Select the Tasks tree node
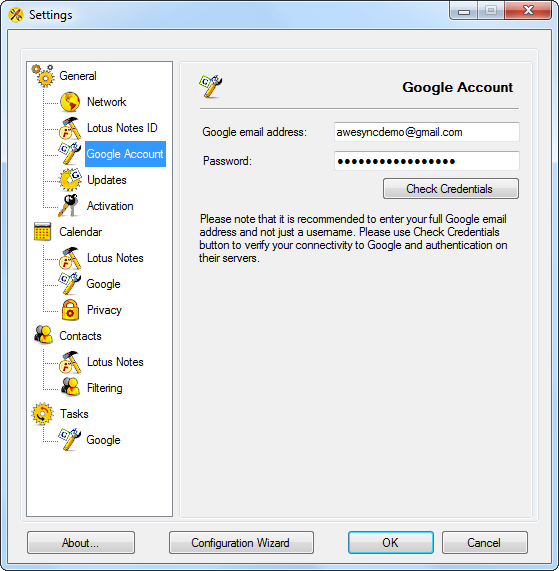This screenshot has height=571, width=559. (x=74, y=414)
